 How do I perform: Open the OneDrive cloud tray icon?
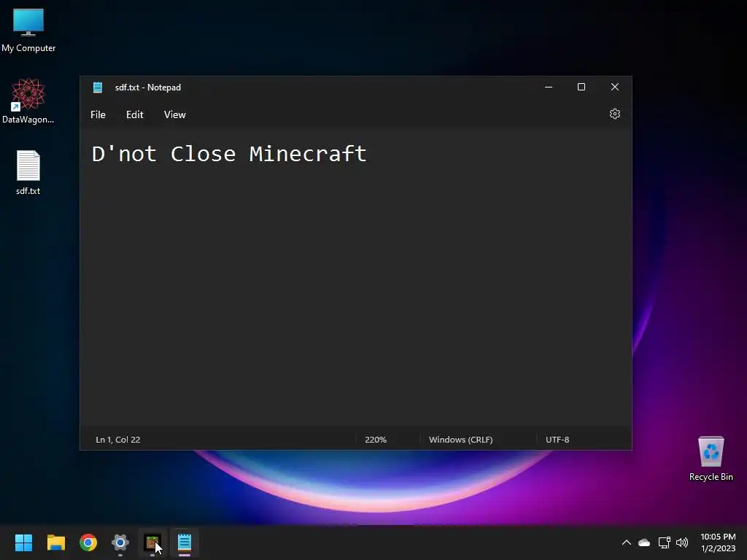644,542
